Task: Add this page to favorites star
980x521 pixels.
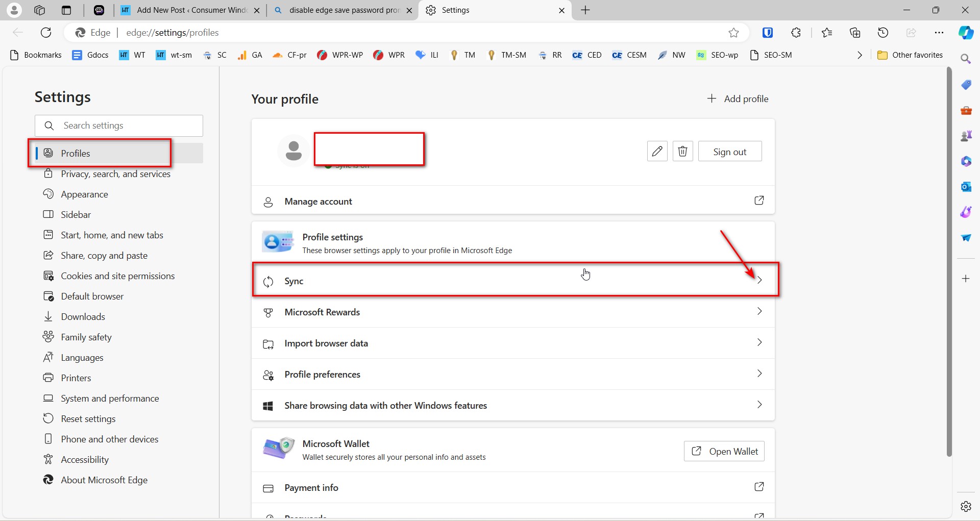Action: pyautogui.click(x=733, y=33)
